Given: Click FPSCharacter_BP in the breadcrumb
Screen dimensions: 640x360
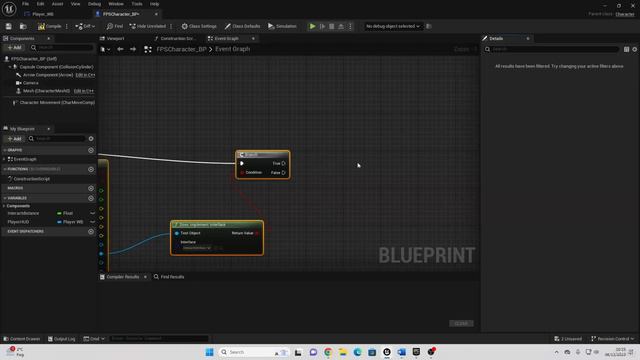Looking at the screenshot, I should pyautogui.click(x=181, y=49).
